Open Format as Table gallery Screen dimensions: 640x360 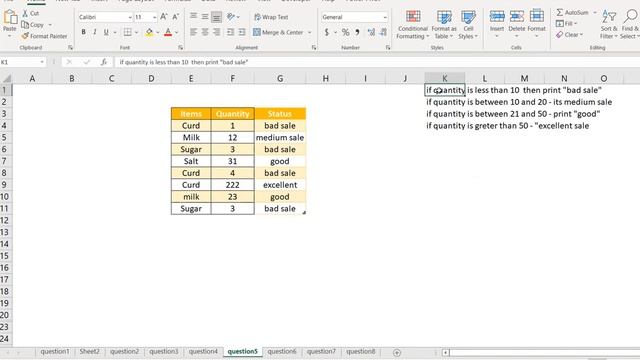(x=444, y=25)
